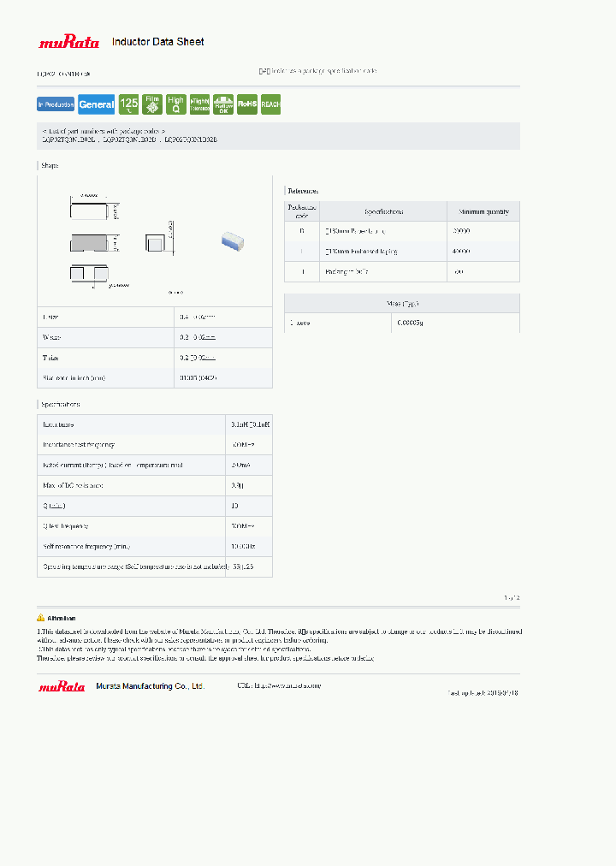616x866 pixels.
Task: Click the W size row label
Action: tap(52, 337)
